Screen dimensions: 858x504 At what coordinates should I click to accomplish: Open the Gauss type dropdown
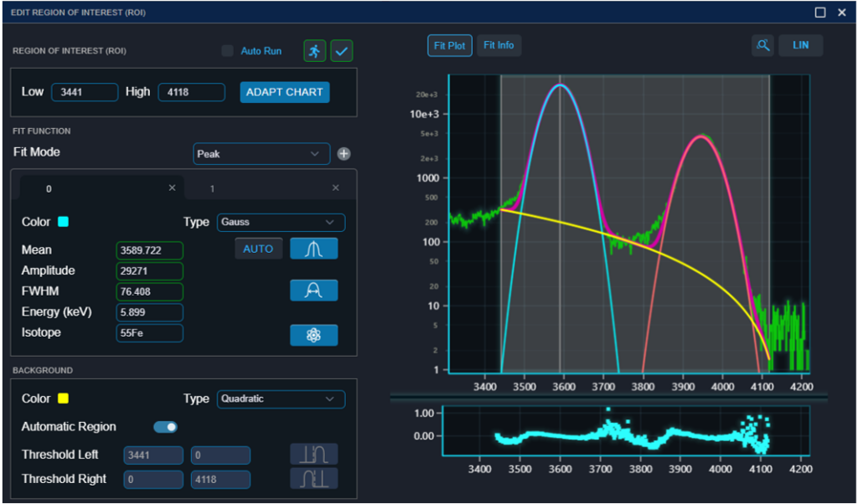[x=282, y=223]
